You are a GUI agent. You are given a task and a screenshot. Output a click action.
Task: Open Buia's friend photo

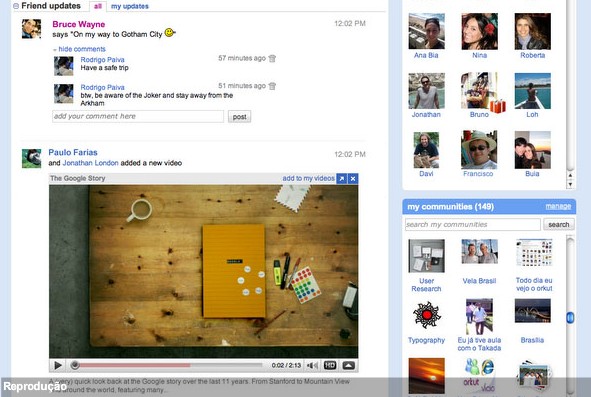pyautogui.click(x=533, y=150)
